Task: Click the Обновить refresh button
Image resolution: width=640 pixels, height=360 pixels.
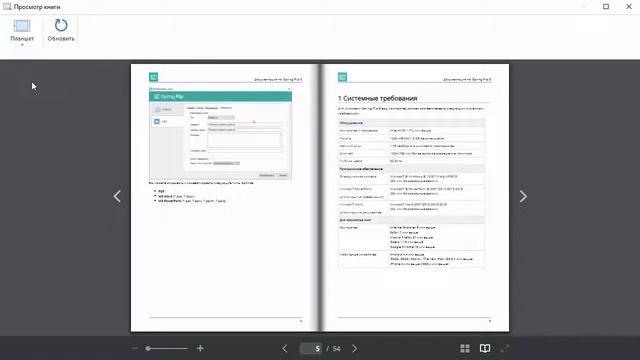Action: (61, 30)
